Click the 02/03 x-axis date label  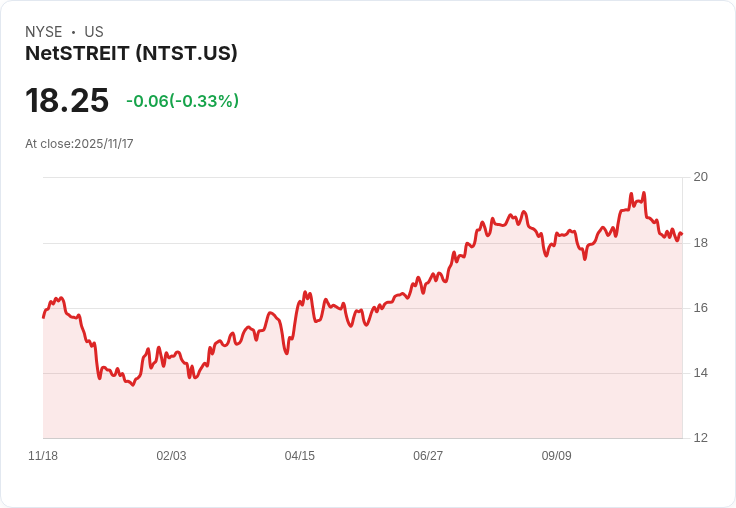(171, 456)
